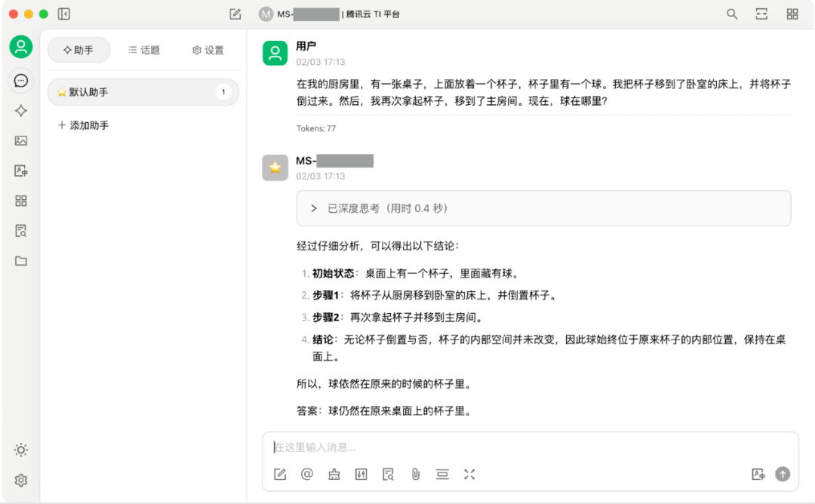Switch to the 设置 tab

pos(208,50)
